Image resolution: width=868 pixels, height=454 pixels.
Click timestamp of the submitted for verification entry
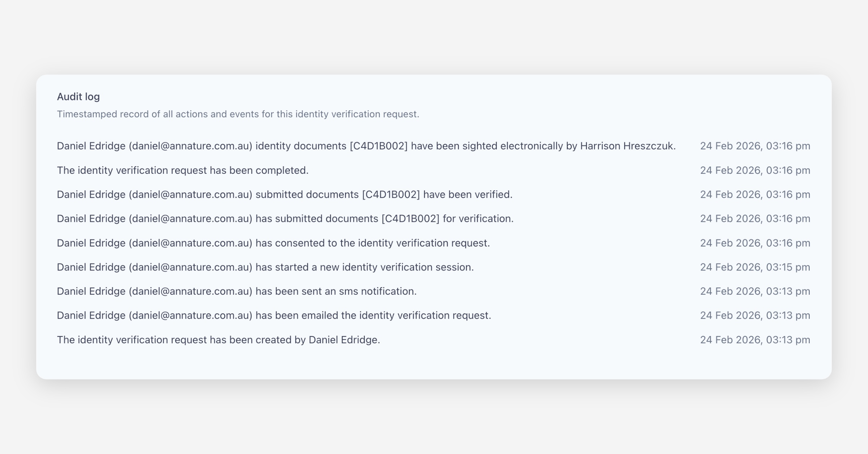[x=755, y=219]
